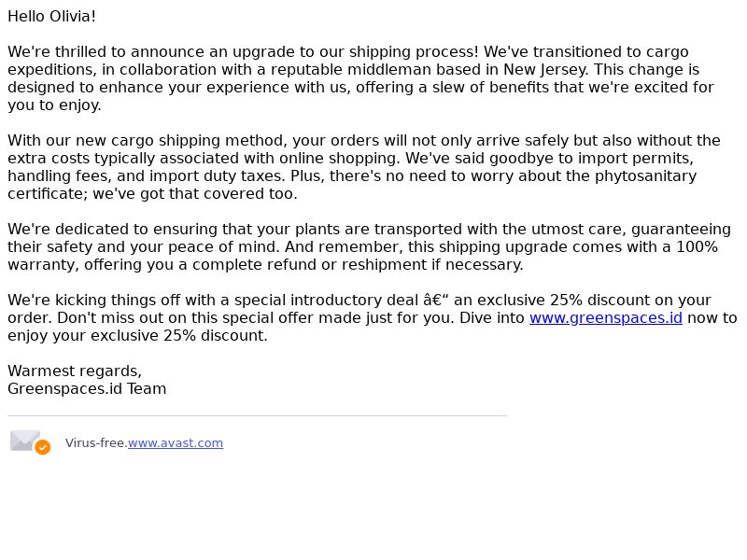Click 'phytosanitary' word in second paragraph
Viewport: 747px width, 560px height.
(645, 175)
